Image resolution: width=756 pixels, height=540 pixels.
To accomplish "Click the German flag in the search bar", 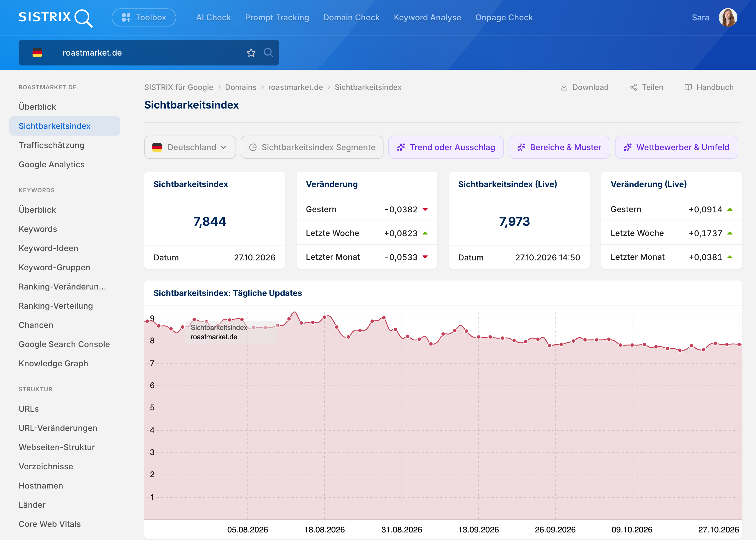I will coord(37,53).
